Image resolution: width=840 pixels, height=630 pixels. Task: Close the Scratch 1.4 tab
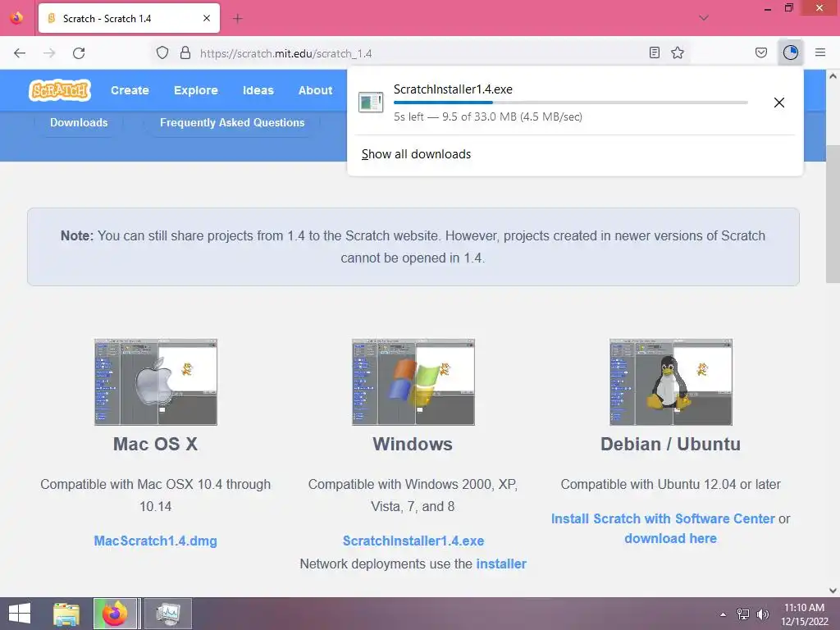coord(206,18)
